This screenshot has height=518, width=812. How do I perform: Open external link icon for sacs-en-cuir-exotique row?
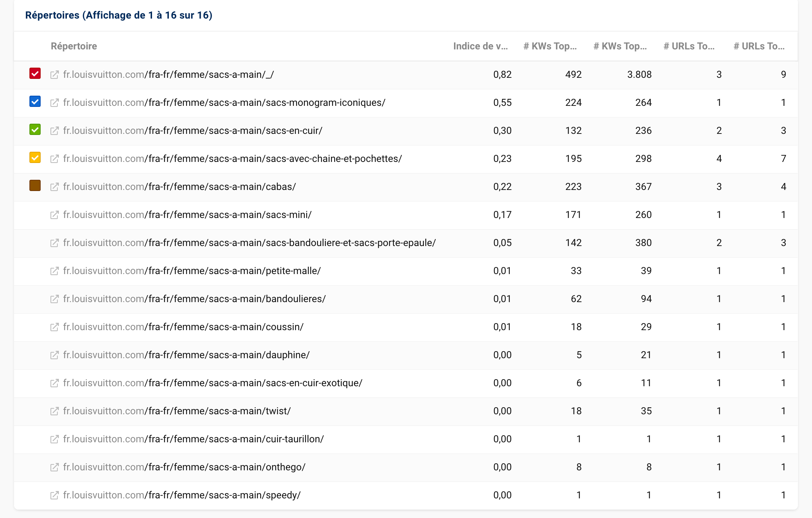[54, 383]
